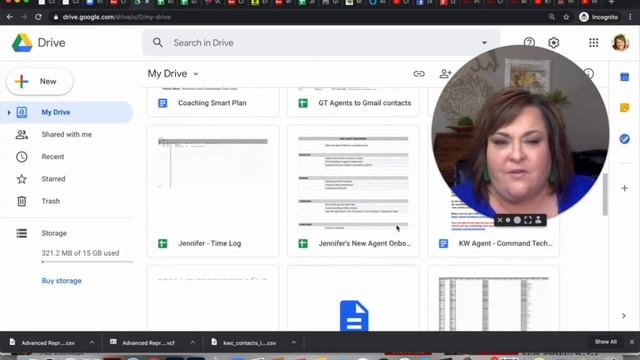This screenshot has width=640, height=360.
Task: Click the storage usage bar
Action: tap(87, 262)
